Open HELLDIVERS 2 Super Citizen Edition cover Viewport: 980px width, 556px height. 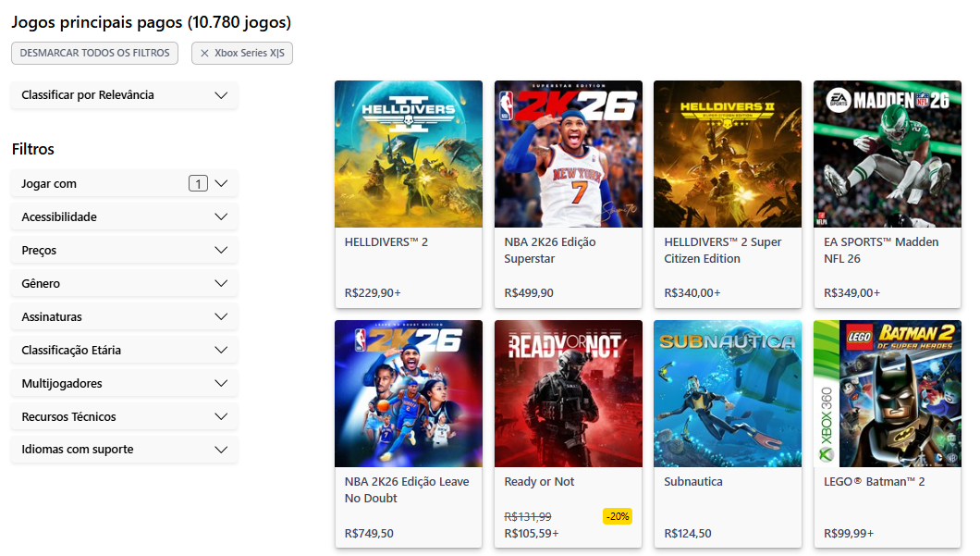point(728,154)
